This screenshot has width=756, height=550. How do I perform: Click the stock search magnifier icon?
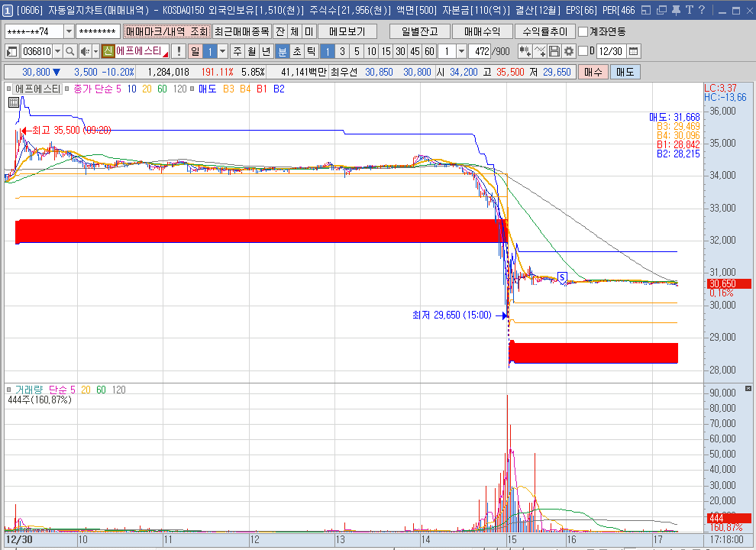(x=69, y=51)
